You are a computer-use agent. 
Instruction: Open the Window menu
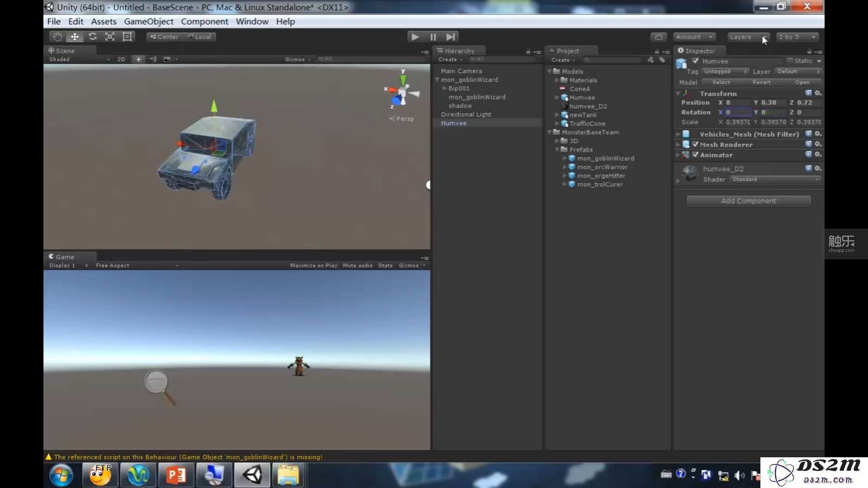[x=252, y=21]
